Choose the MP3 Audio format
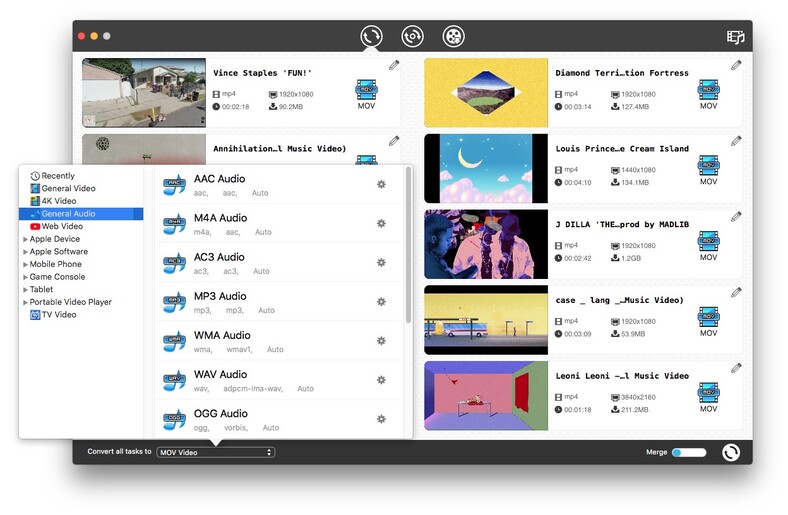 coord(279,302)
